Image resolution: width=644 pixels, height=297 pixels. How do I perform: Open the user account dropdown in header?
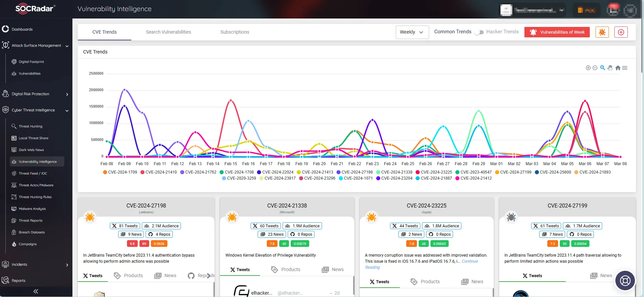click(532, 10)
